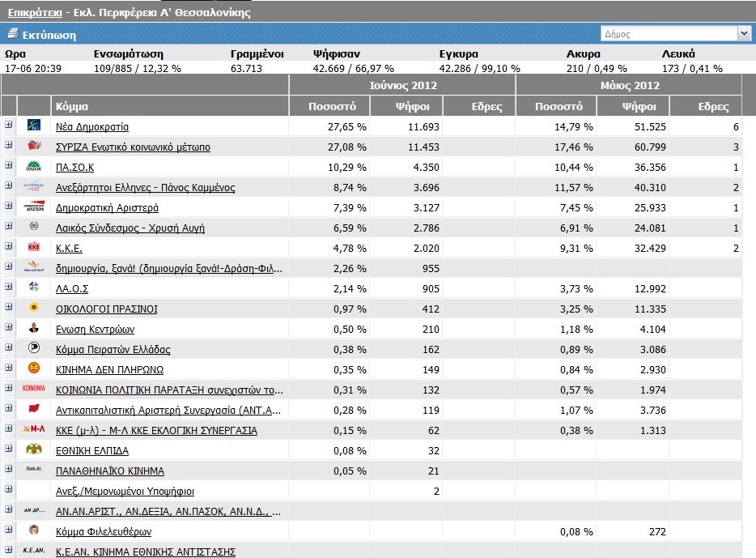The image size is (756, 558).
Task: Expand the Νέα Δημοκρατία row details
Action: [9, 125]
